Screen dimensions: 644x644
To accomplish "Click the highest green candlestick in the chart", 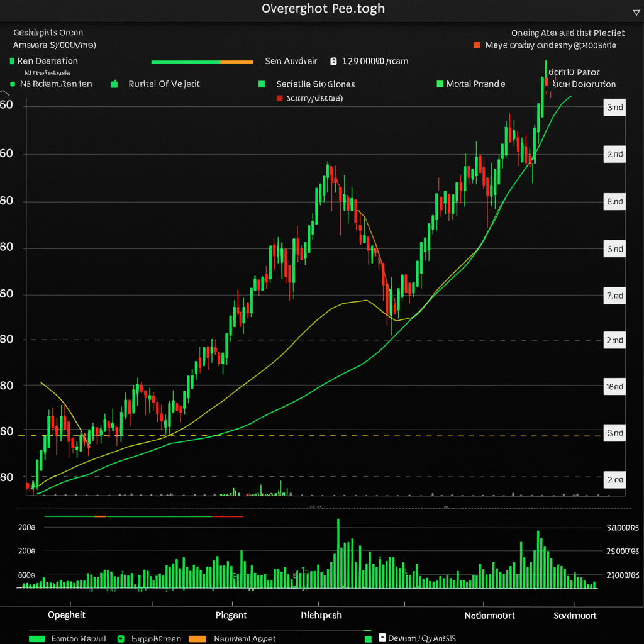I will pos(543,97).
